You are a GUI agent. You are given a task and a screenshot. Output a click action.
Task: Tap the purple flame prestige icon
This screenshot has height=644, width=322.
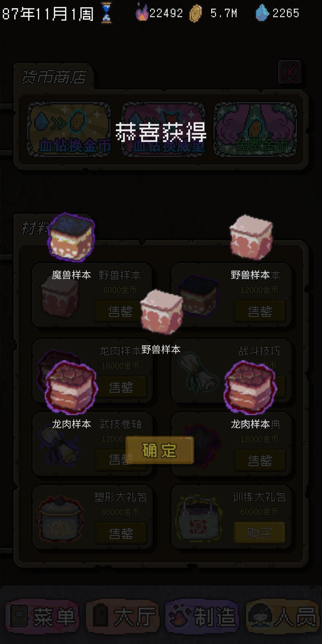click(x=142, y=13)
